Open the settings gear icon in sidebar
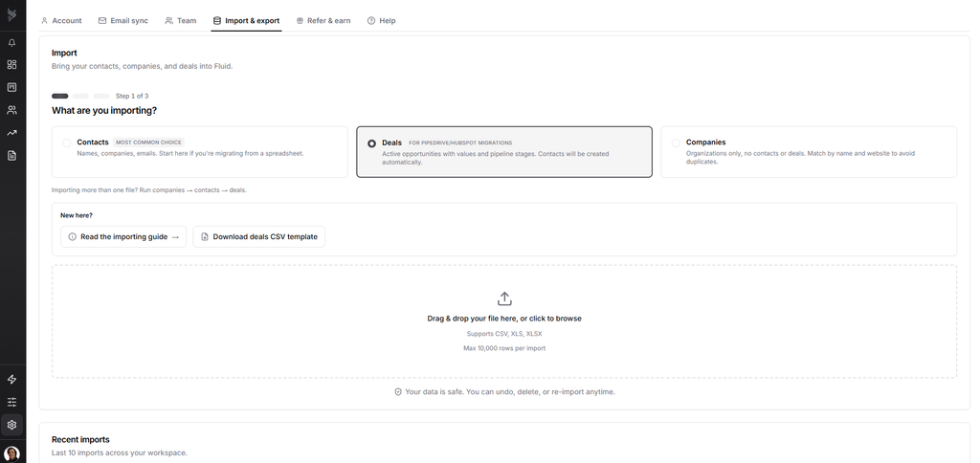This screenshot has width=980, height=463. tap(11, 425)
